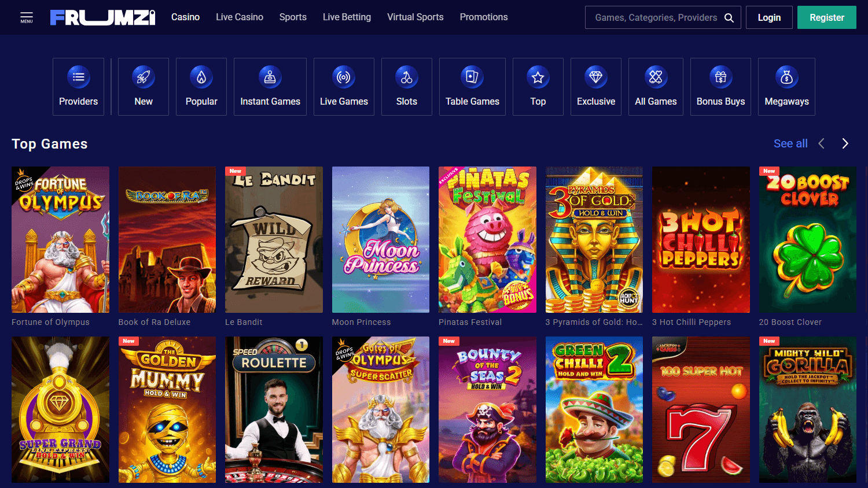Open the hamburger MENU in the top left
The image size is (868, 488).
26,17
